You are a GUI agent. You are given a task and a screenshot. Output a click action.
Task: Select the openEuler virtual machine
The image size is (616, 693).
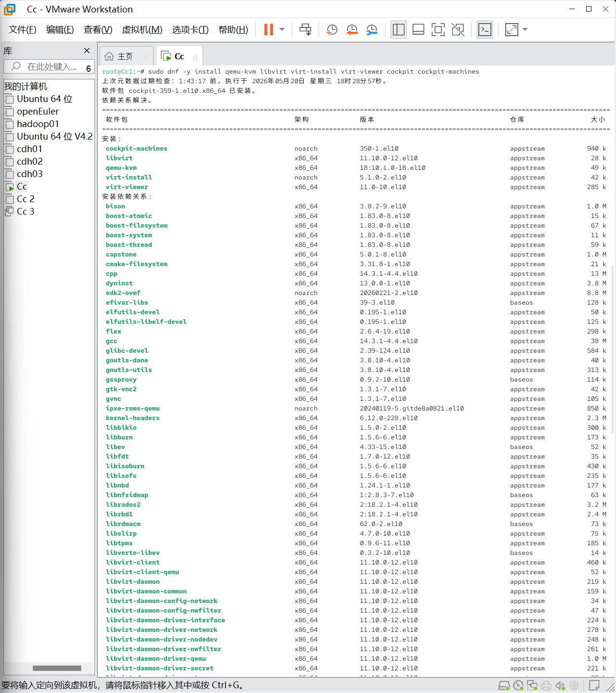coord(38,111)
